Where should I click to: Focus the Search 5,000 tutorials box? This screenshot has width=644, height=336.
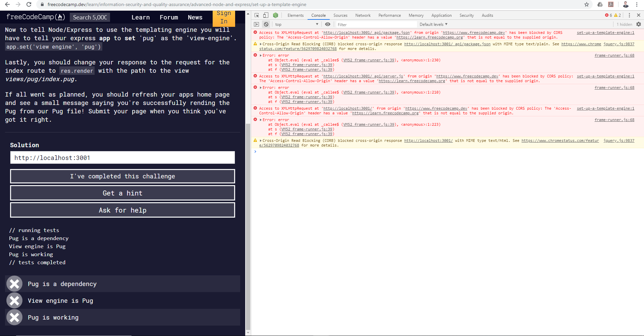(90, 17)
